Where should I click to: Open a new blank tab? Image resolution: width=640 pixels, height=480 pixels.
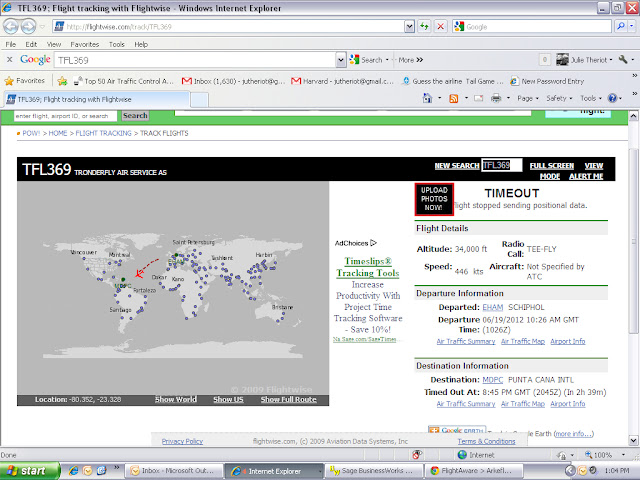click(199, 100)
